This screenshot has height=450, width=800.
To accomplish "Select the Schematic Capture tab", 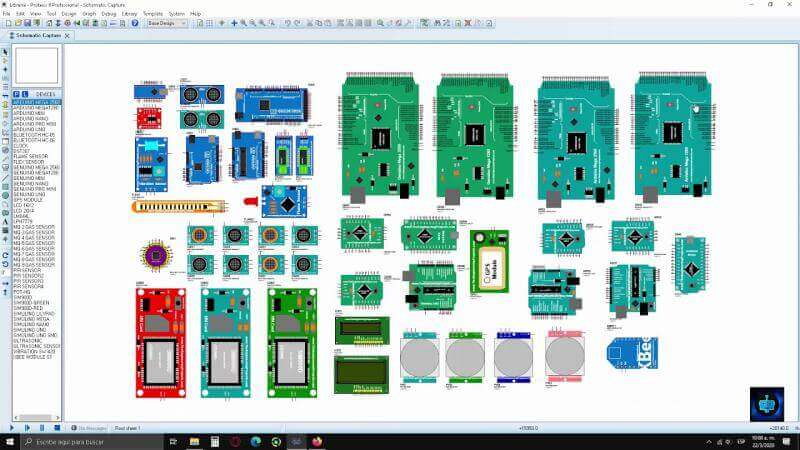I will [38, 36].
